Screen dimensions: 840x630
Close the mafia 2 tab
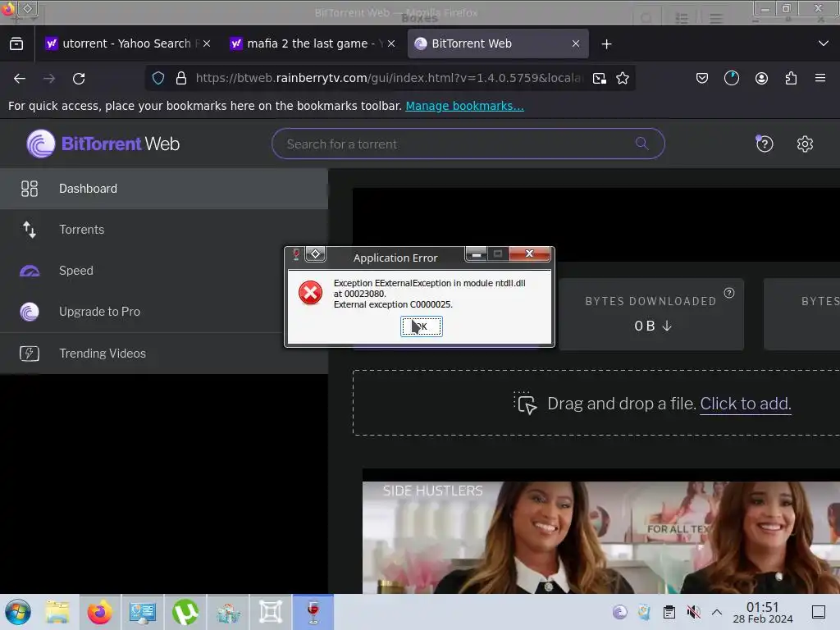point(391,43)
